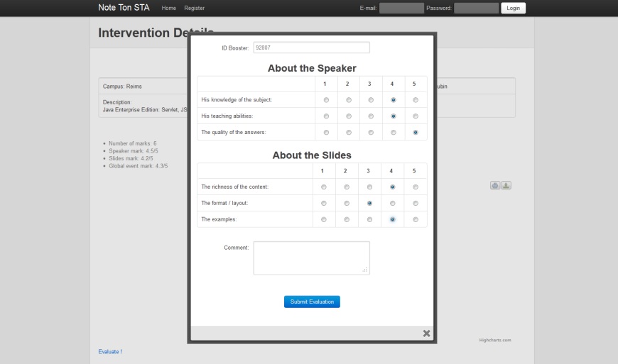Visit the Highcharts.com credit link

[x=495, y=340]
